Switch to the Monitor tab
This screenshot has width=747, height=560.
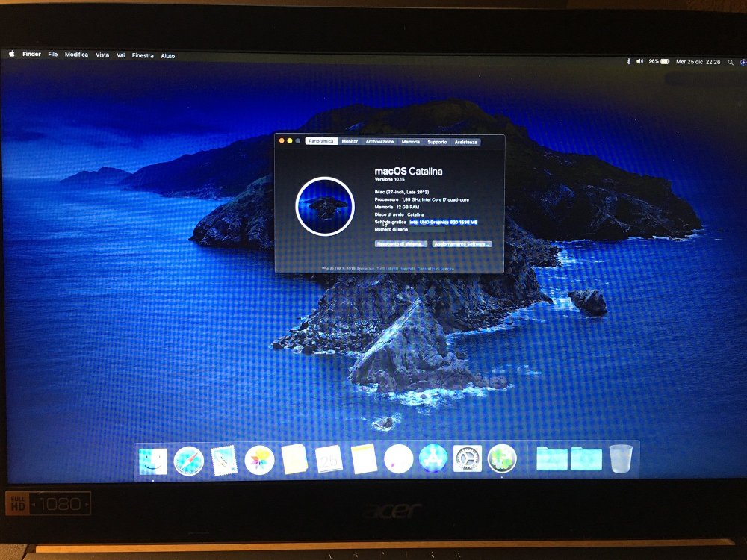click(x=350, y=141)
